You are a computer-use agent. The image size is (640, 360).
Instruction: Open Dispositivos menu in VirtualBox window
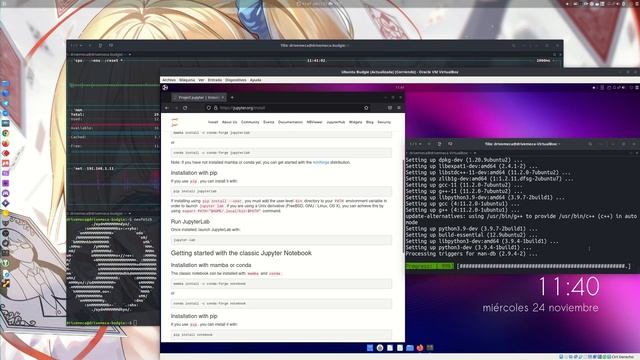click(236, 80)
